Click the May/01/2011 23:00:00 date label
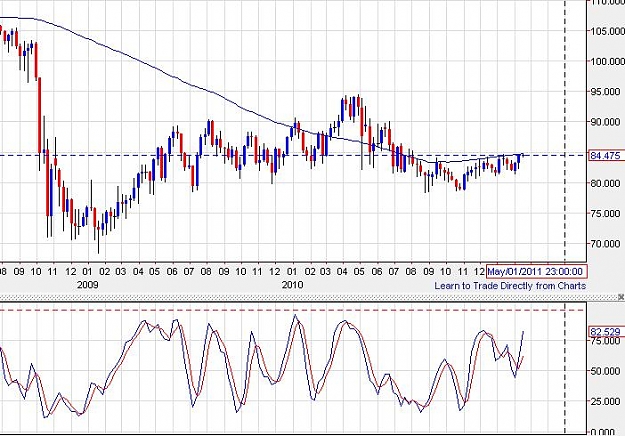Viewport: 625px width, 436px height. pos(537,272)
